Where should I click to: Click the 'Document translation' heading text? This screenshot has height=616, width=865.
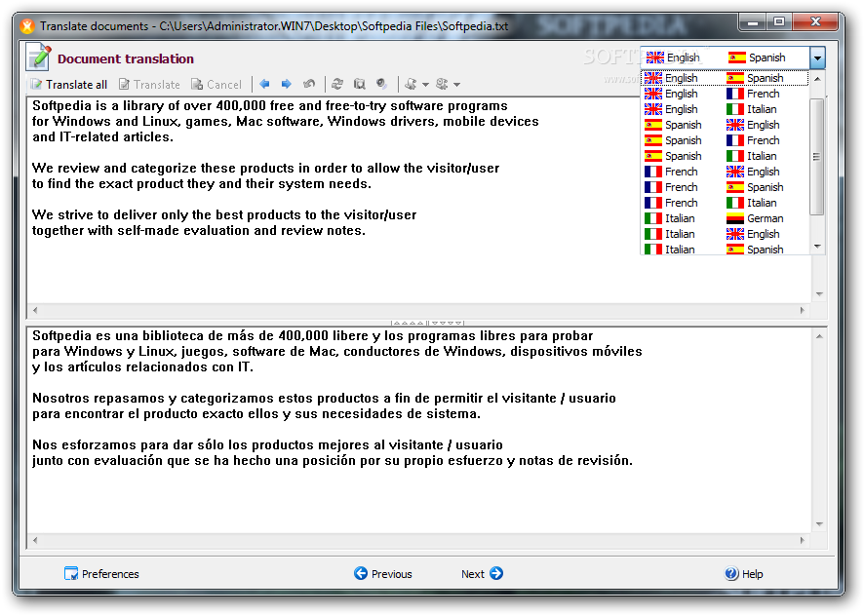click(x=126, y=59)
